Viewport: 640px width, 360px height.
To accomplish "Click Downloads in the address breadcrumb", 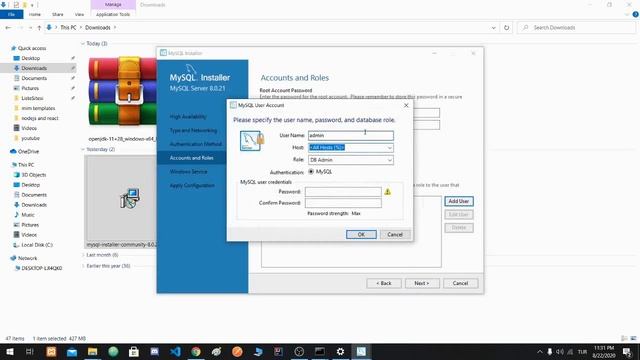I will 98,28.
